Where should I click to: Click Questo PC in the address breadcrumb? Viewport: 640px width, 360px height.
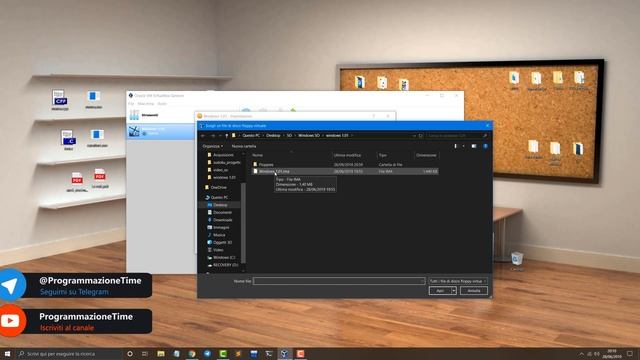click(251, 136)
